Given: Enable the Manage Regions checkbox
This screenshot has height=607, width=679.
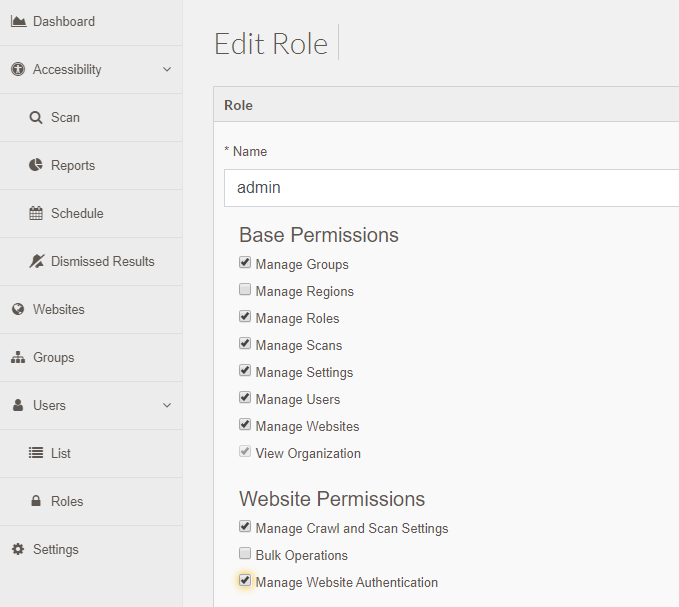Looking at the screenshot, I should tap(245, 289).
